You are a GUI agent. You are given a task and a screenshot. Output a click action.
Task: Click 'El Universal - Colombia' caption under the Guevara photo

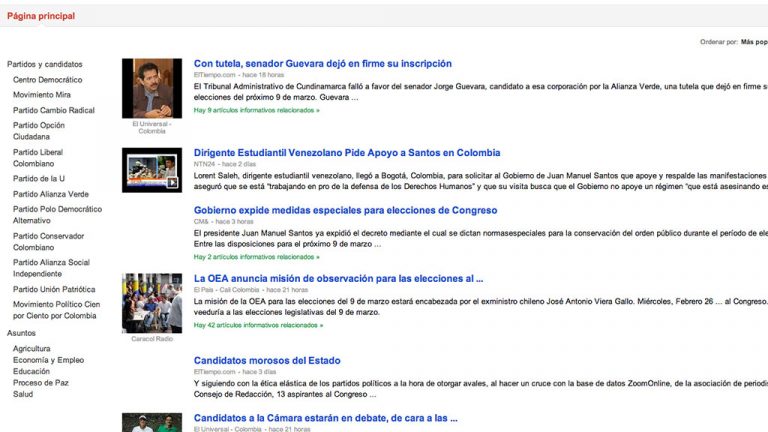click(152, 128)
